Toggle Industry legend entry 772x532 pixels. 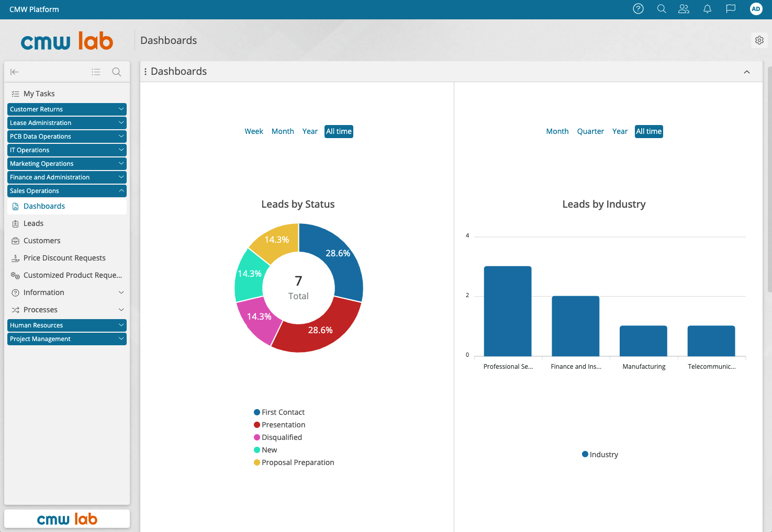point(600,455)
